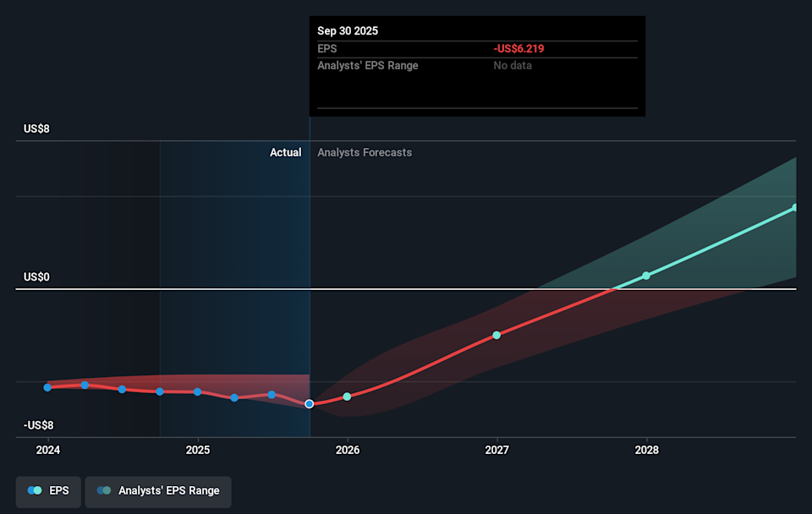The width and height of the screenshot is (812, 514).
Task: Click the Sep 30 2025 tooltip header
Action: (348, 31)
